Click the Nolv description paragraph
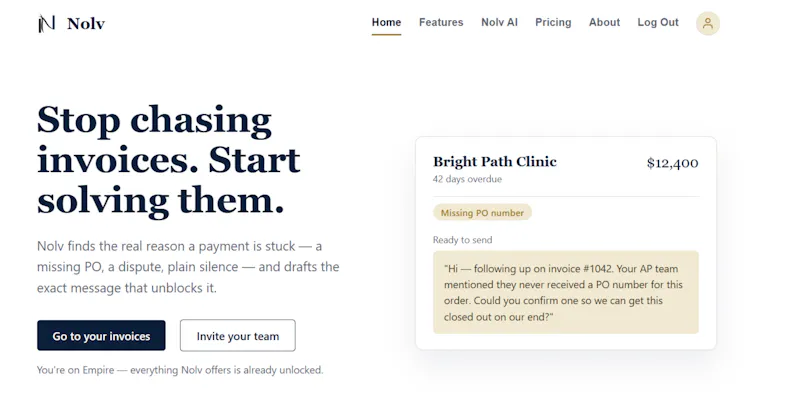The height and width of the screenshot is (400, 800). click(188, 267)
